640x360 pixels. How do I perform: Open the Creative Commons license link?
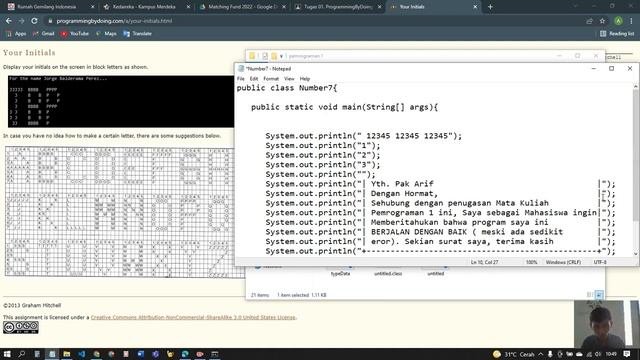(193, 317)
